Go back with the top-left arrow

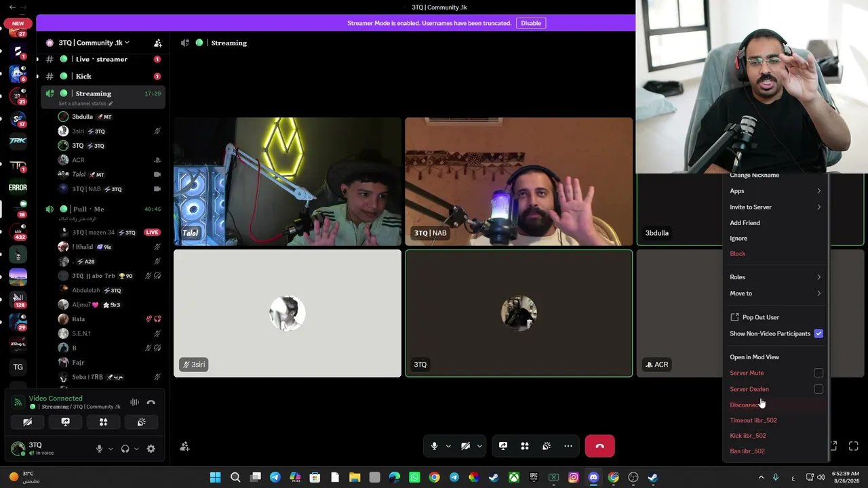(x=12, y=7)
